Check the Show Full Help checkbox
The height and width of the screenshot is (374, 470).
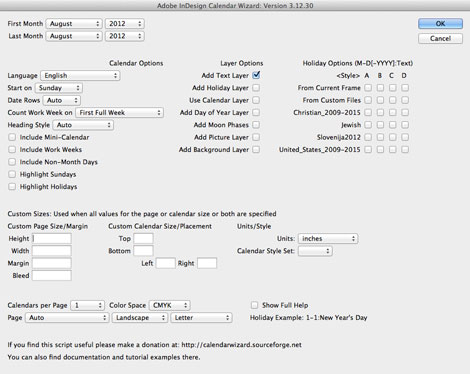(254, 305)
